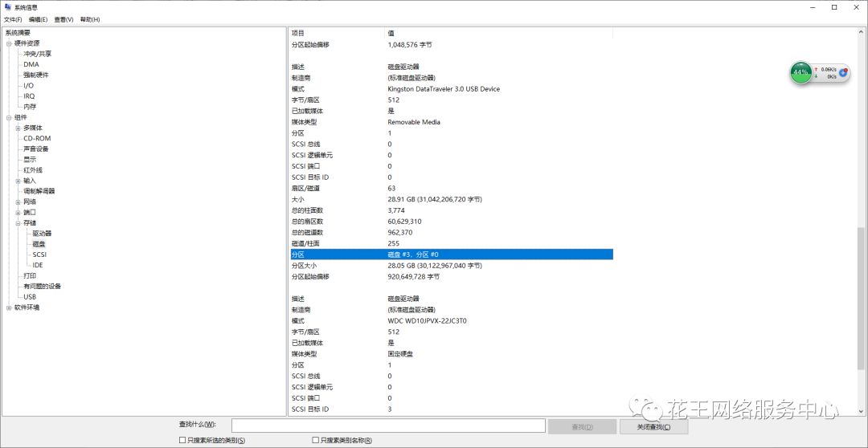Screen dimensions: 868x448
Task: Expand the 网络 tree node
Action: click(x=18, y=202)
